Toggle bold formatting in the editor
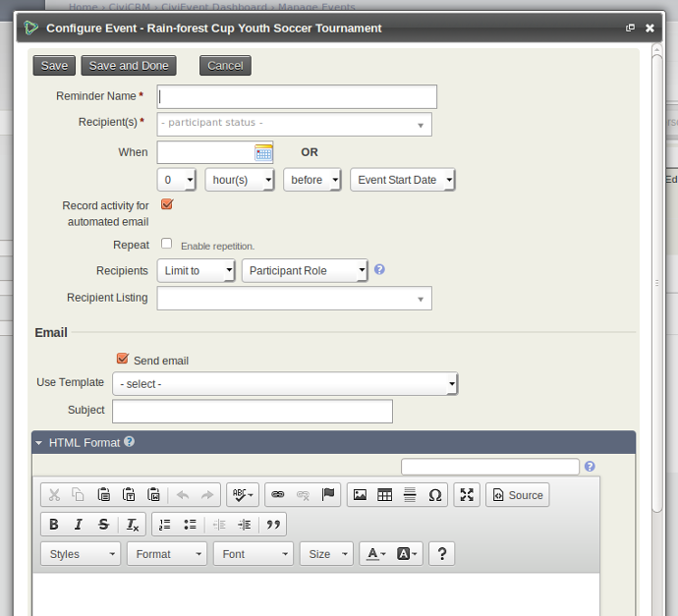This screenshot has height=616, width=678. (54, 525)
